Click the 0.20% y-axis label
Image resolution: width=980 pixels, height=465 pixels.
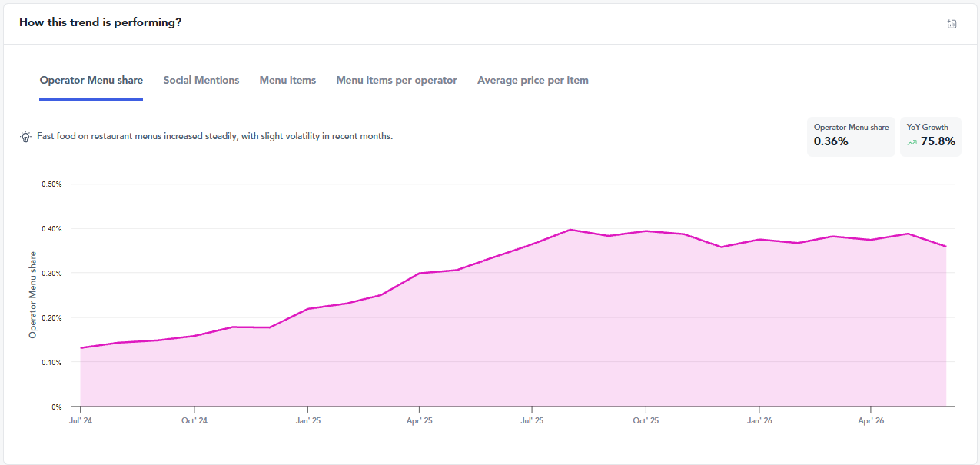point(51,318)
